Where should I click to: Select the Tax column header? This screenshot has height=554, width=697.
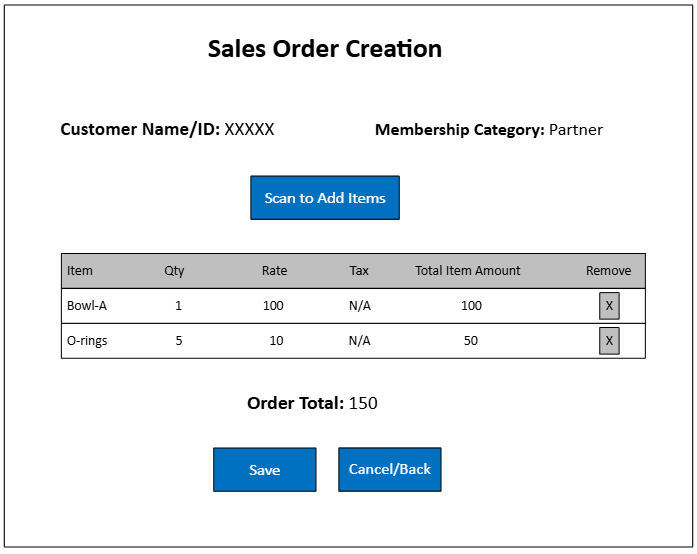(359, 271)
